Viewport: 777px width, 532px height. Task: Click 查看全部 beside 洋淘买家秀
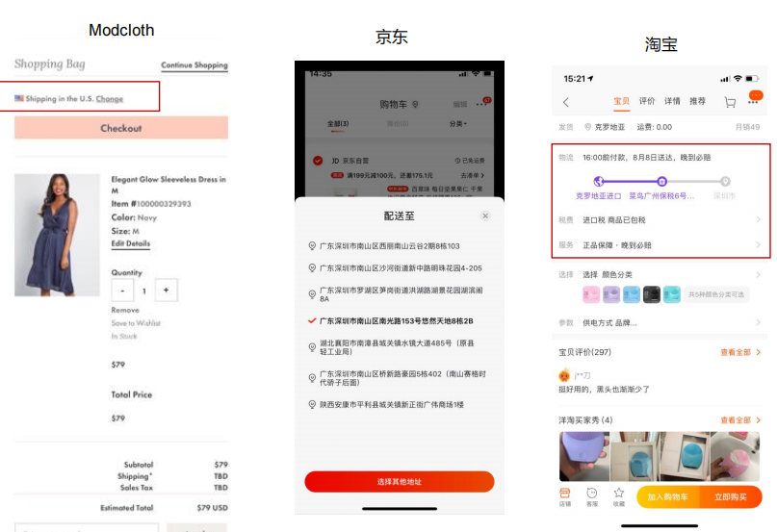tap(739, 420)
